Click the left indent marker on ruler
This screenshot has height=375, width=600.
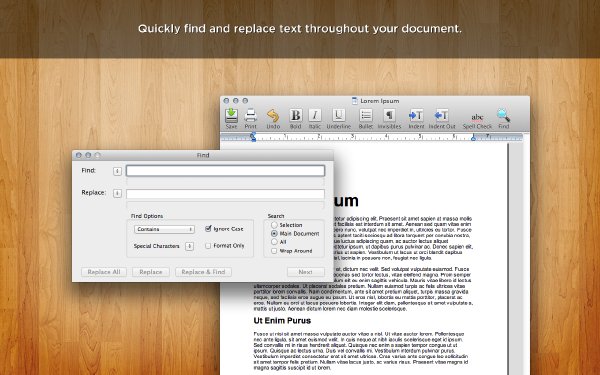(x=253, y=137)
